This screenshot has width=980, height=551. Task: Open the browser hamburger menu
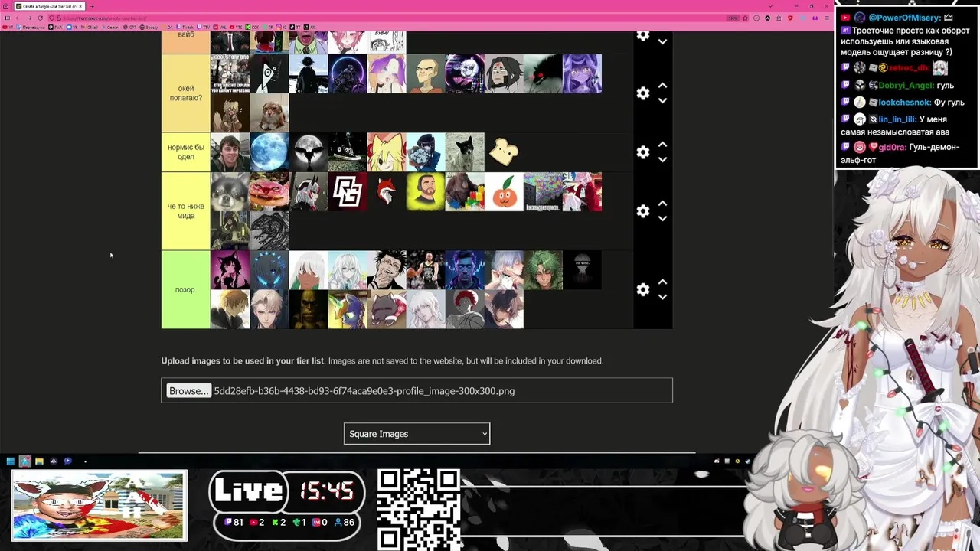(x=827, y=18)
